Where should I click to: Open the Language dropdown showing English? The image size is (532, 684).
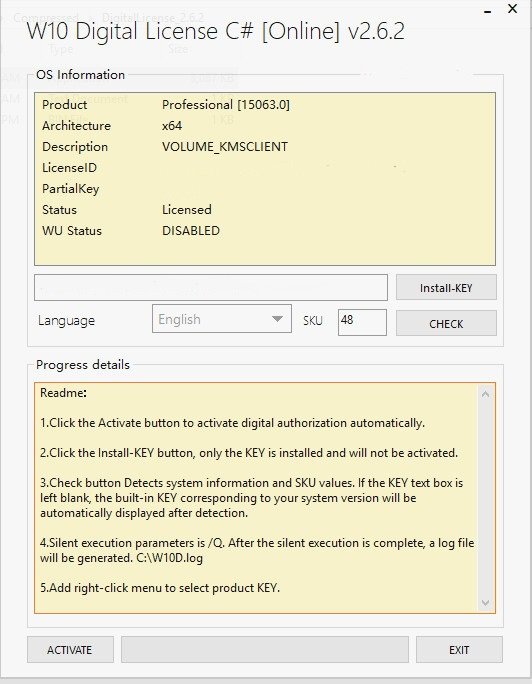coord(222,319)
